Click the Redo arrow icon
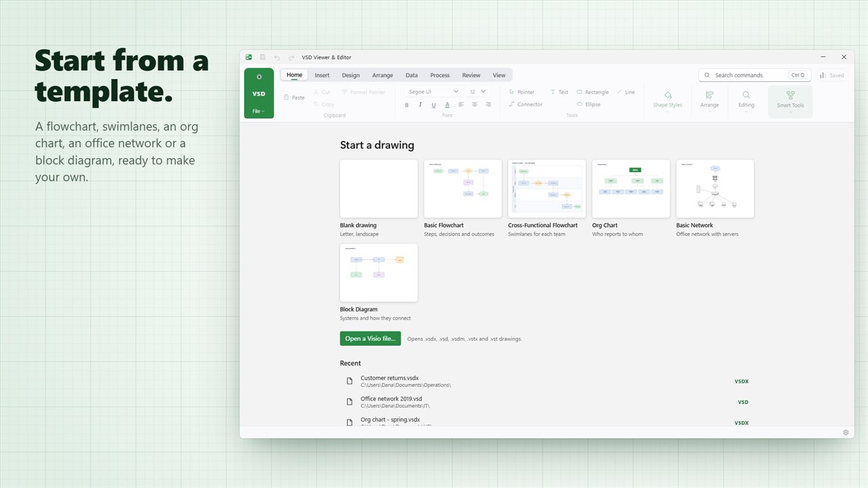Screen dimensions: 868x488 292,58
